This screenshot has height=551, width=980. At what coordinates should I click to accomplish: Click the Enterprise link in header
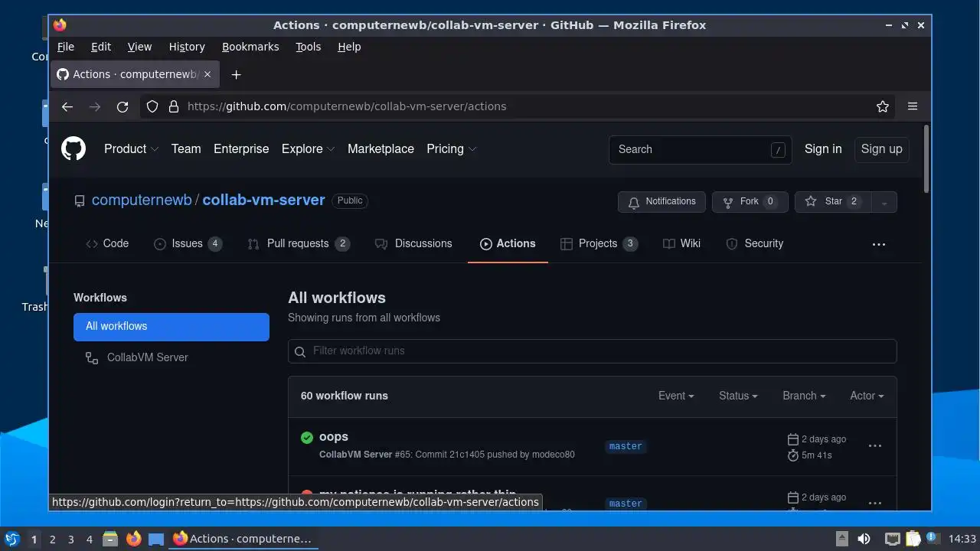pos(241,149)
